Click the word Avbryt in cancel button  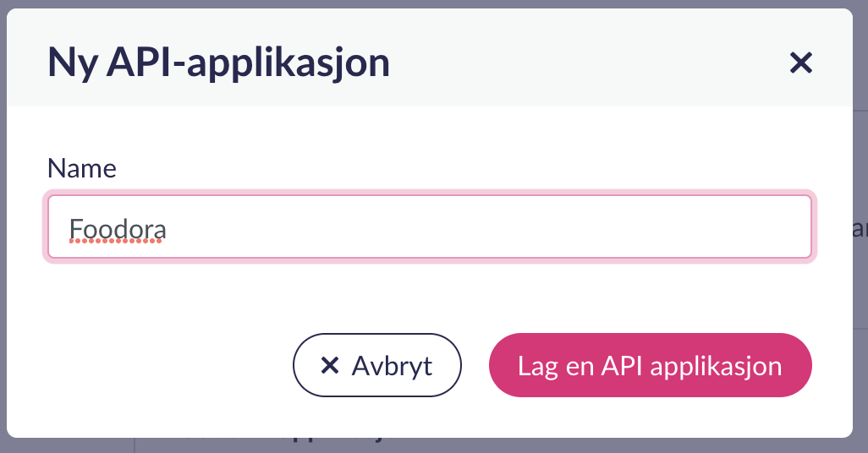392,366
